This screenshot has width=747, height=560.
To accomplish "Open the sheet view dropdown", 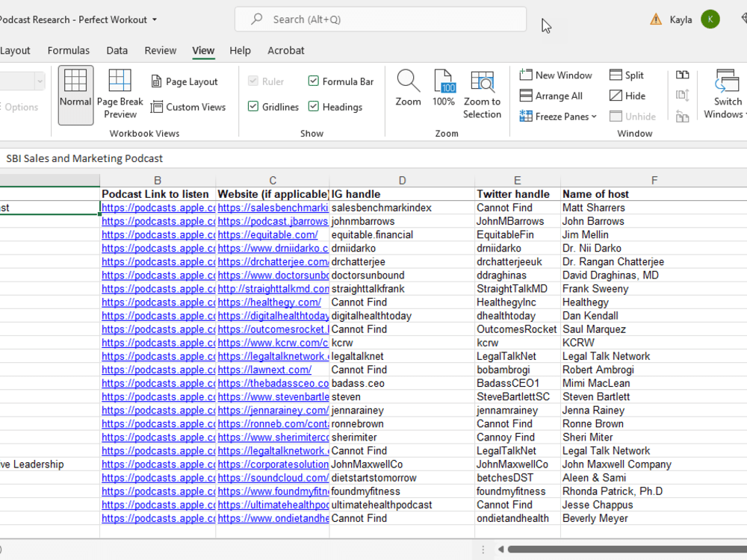I will pyautogui.click(x=40, y=81).
